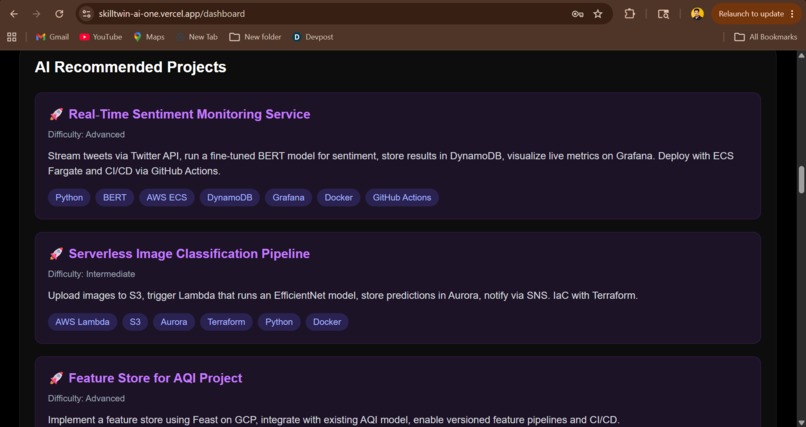The width and height of the screenshot is (806, 427).
Task: Select the Grafana tag
Action: point(288,198)
